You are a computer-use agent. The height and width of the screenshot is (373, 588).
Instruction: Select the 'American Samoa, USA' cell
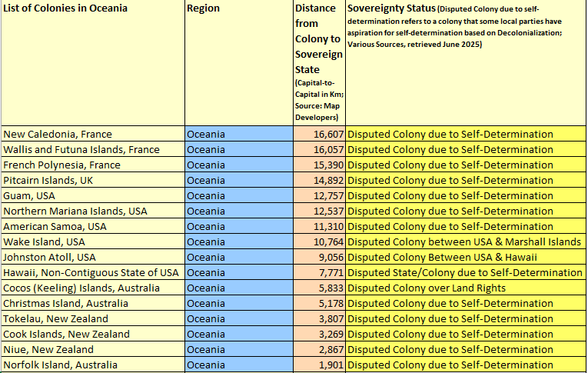[93, 226]
